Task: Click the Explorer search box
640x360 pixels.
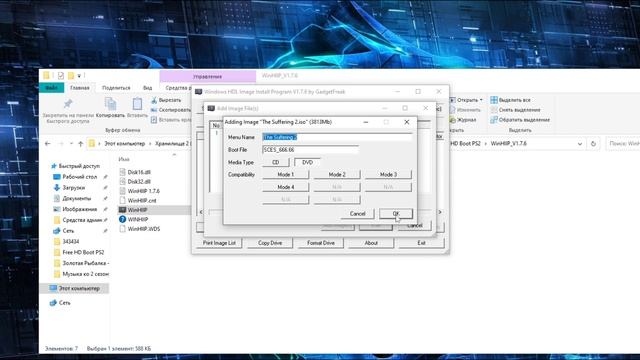Action: click(622, 144)
